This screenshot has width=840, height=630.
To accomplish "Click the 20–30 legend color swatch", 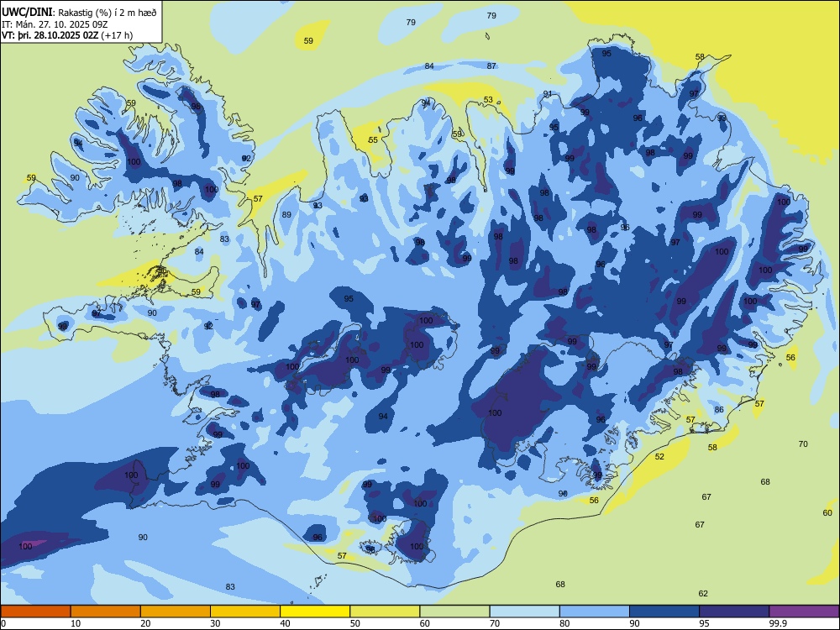I will click(x=176, y=612).
